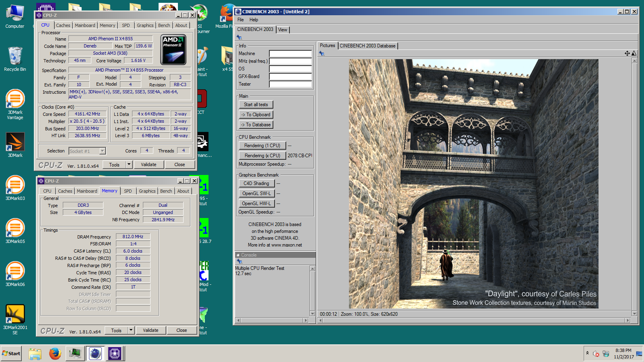Viewport: 644px width, 362px height.
Task: Open the Help menu in CINEBENCH
Action: (254, 20)
